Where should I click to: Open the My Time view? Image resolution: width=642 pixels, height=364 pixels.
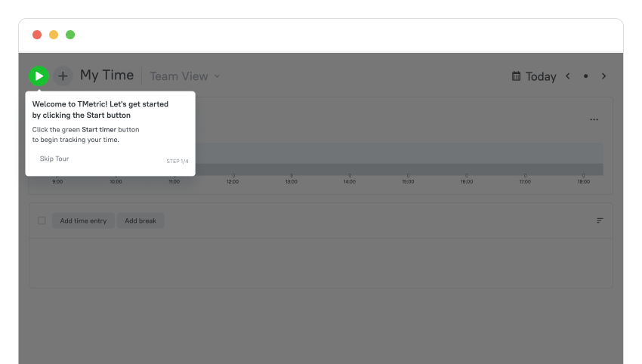tap(106, 76)
